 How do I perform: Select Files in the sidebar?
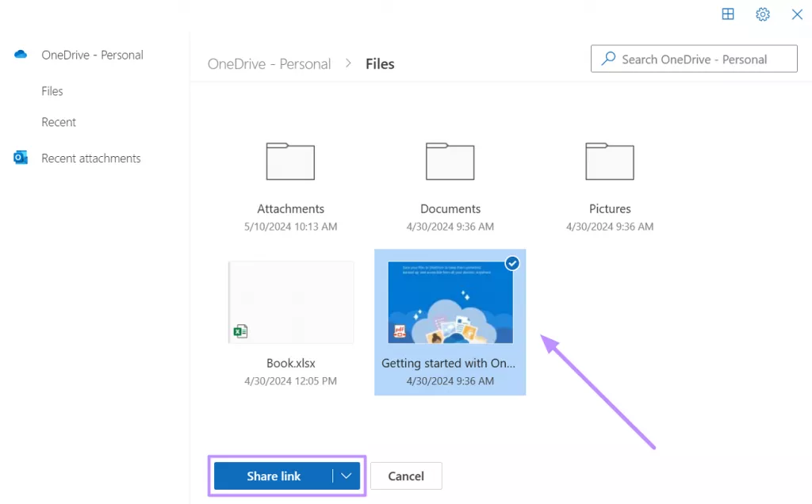[x=52, y=90]
